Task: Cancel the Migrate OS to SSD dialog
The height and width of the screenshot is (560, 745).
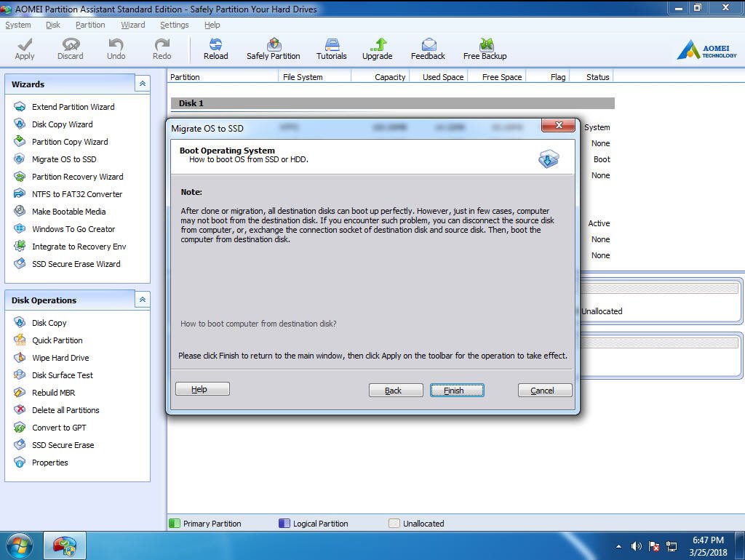Action: click(x=545, y=391)
